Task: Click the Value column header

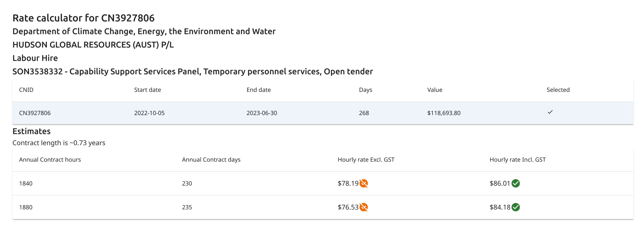Action: (x=435, y=90)
